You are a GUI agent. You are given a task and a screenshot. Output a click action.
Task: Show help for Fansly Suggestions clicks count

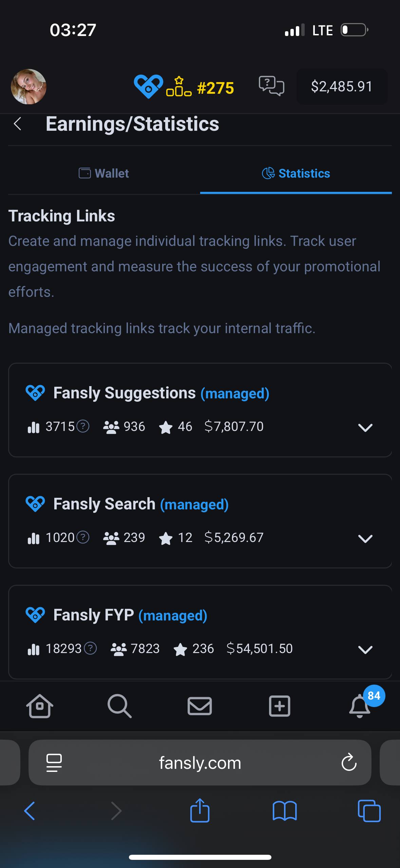83,426
